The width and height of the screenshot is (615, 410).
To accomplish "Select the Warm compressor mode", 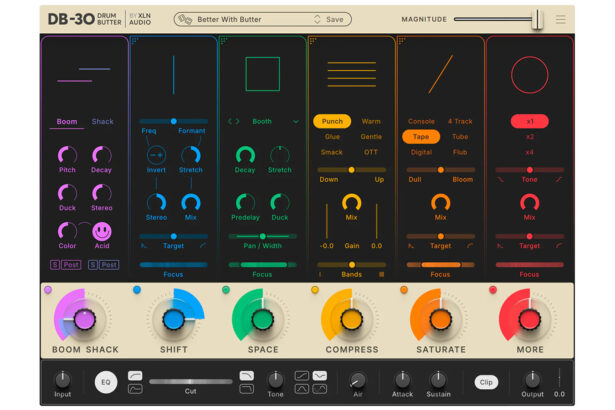I will tap(371, 121).
